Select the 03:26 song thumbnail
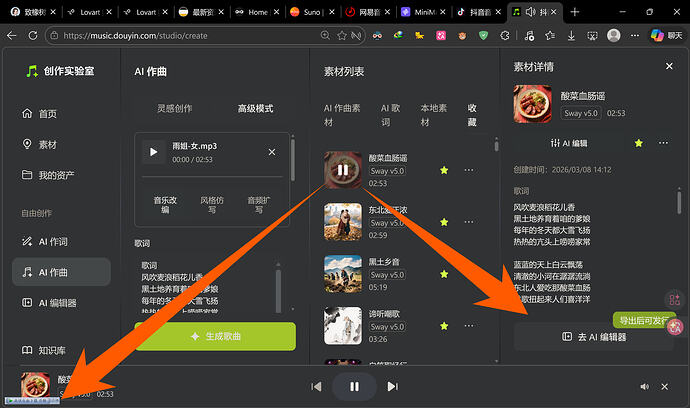Screen dimensions: 690x408 click(343, 326)
